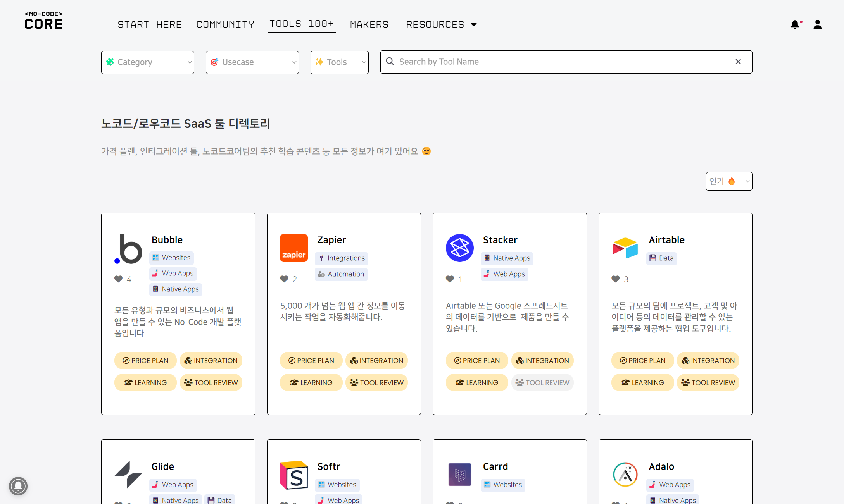The width and height of the screenshot is (844, 504).
Task: Click Bubble's Native Apps tag
Action: pos(176,289)
